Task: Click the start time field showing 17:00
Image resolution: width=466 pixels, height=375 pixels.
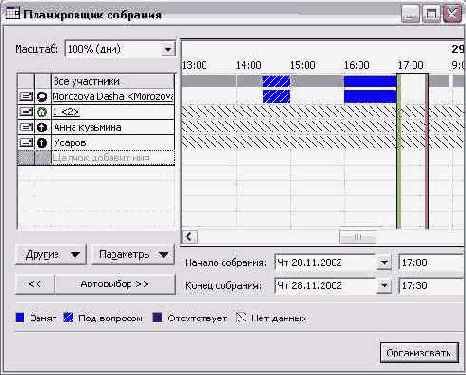Action: pyautogui.click(x=431, y=263)
